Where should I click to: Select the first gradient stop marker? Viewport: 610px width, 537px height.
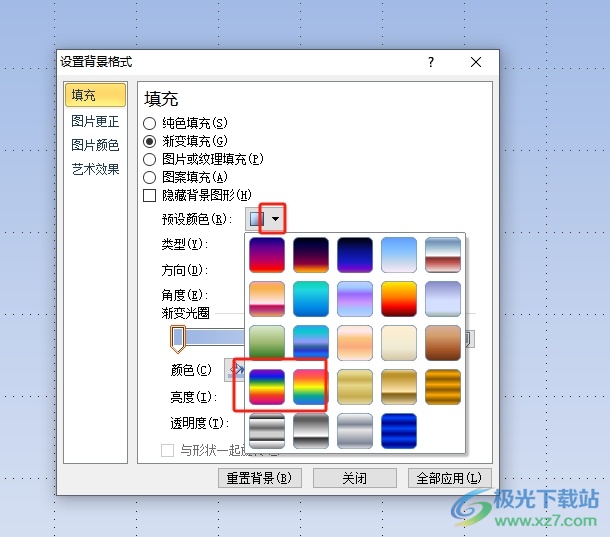pyautogui.click(x=178, y=339)
